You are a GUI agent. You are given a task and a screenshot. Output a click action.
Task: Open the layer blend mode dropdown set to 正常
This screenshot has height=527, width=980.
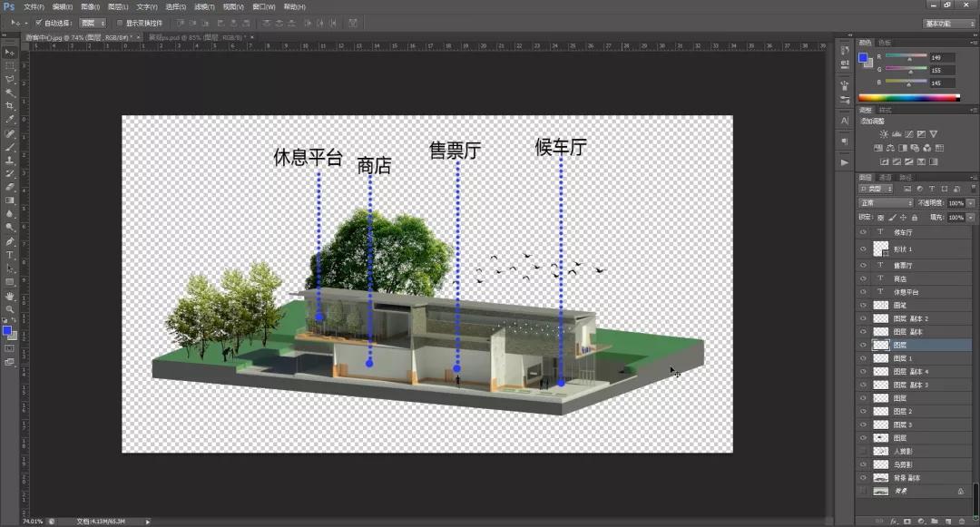(885, 203)
